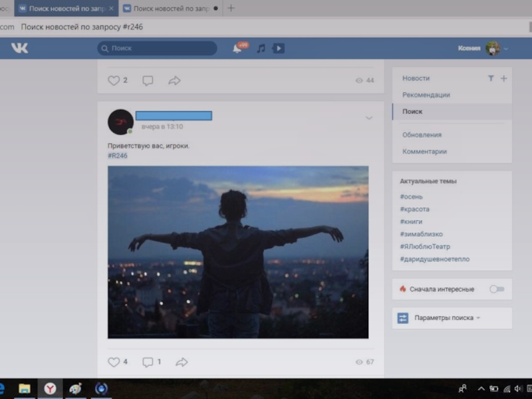Select Рекомендации in the sidebar
This screenshot has width=532, height=399.
[426, 95]
